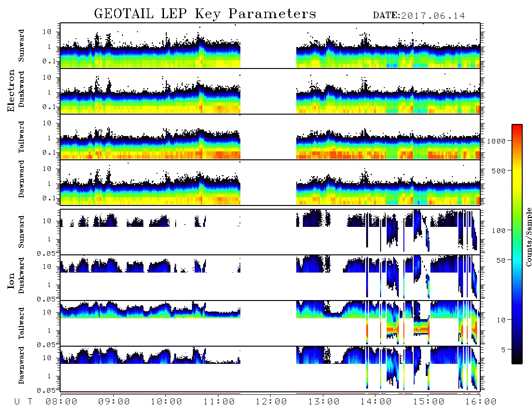
Task: Select the Ion Tailward panel label
Action: (x=21, y=323)
